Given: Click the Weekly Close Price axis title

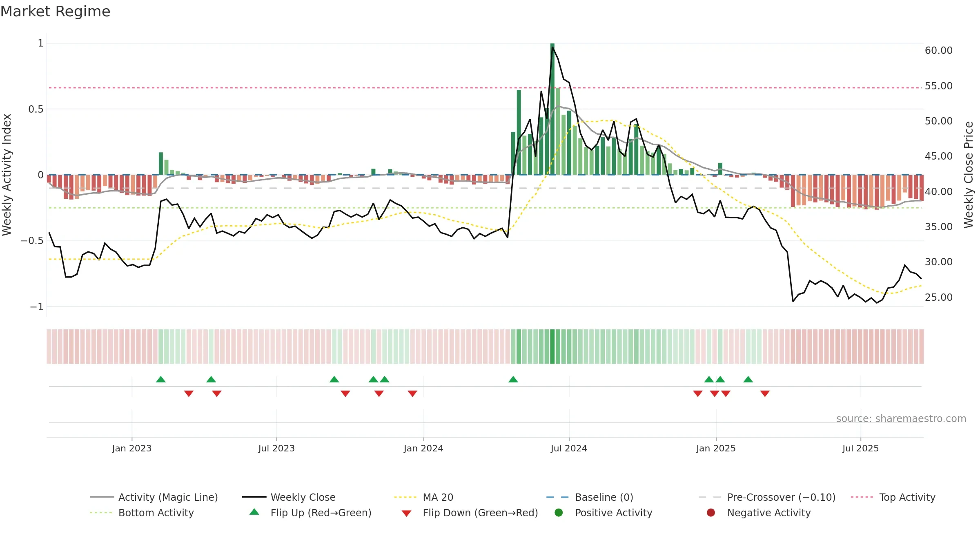Looking at the screenshot, I should coord(969,175).
